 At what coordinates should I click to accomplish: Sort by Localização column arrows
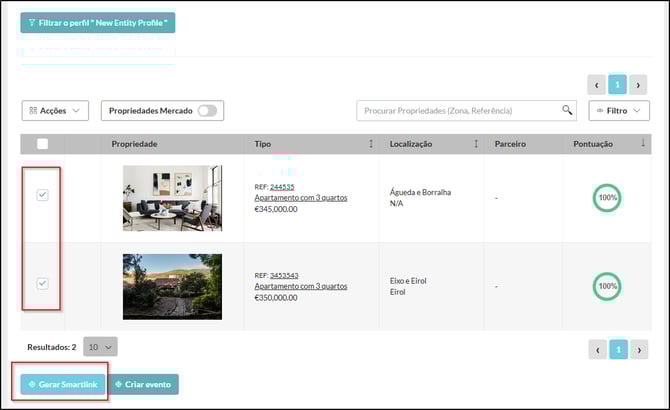[475, 144]
